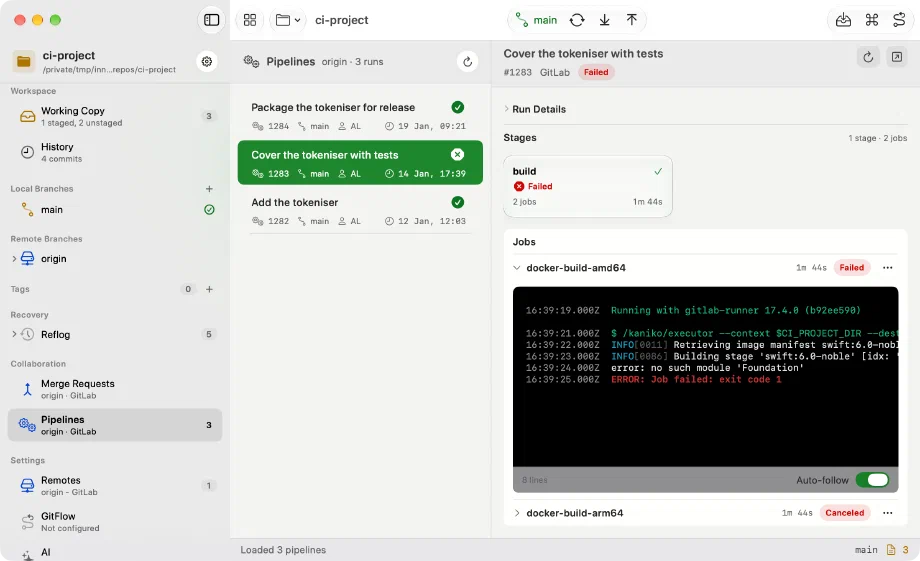
Task: Click the job log terminal output
Action: click(705, 377)
